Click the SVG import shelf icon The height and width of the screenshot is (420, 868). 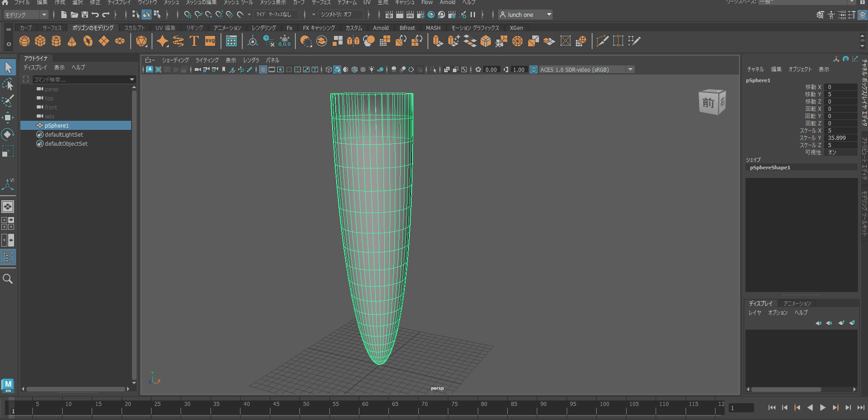(210, 41)
